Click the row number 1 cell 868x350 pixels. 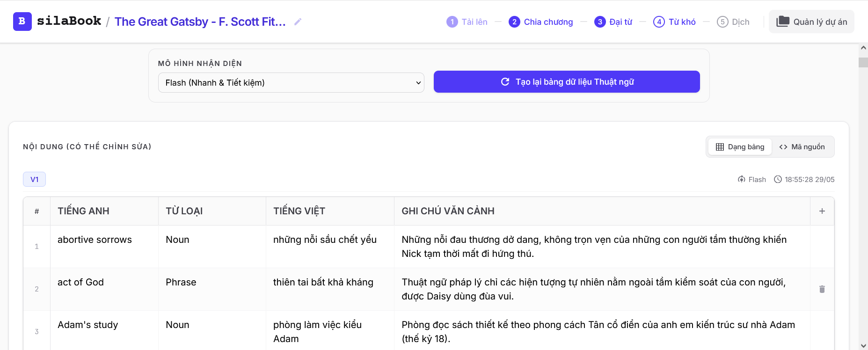pos(36,247)
